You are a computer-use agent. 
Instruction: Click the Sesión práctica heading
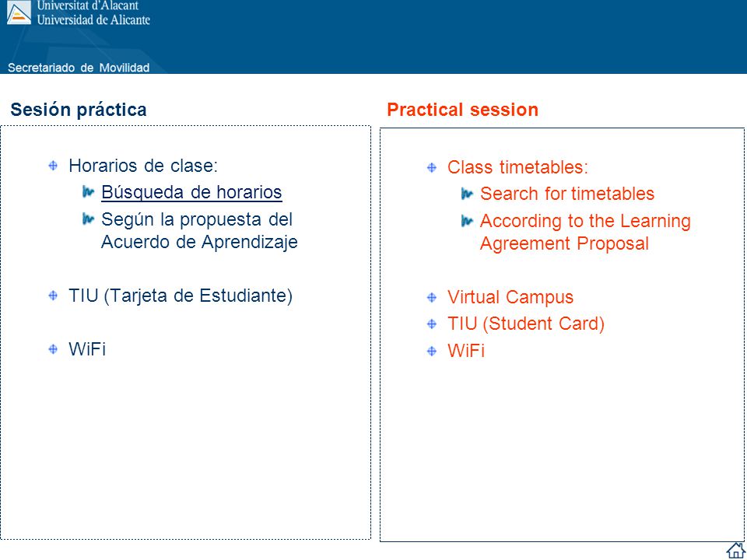(x=79, y=110)
